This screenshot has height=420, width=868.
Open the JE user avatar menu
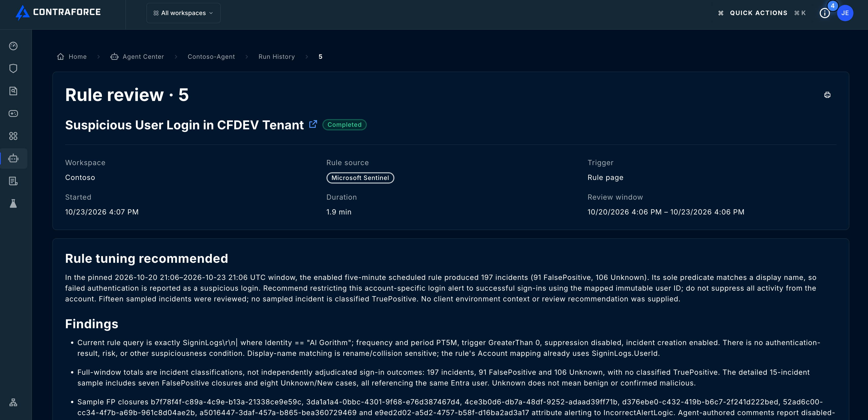[x=845, y=13]
